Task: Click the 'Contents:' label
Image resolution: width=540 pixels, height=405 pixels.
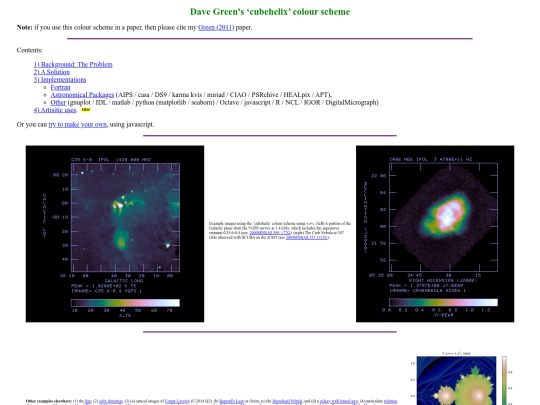Action: 30,50
